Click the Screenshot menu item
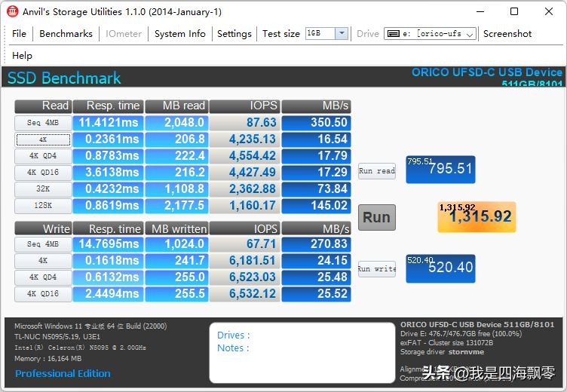 pyautogui.click(x=507, y=34)
